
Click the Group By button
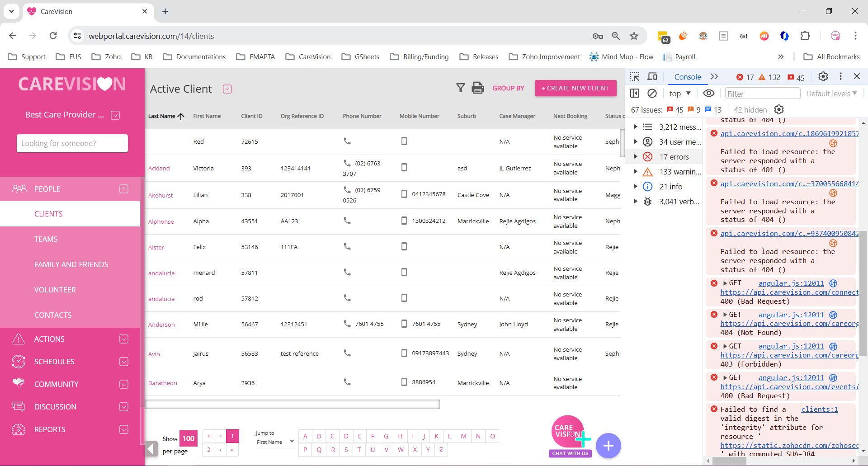click(508, 88)
